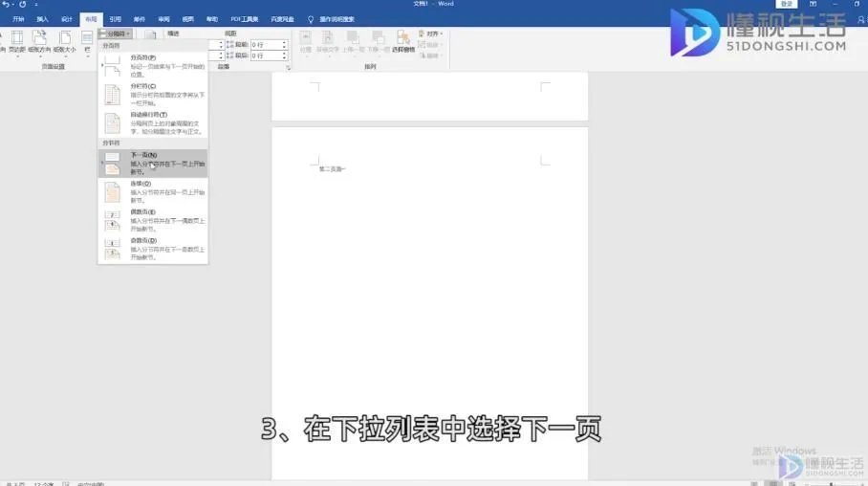The image size is (868, 486).
Task: Select 下一页(N) section break
Action: [153, 164]
